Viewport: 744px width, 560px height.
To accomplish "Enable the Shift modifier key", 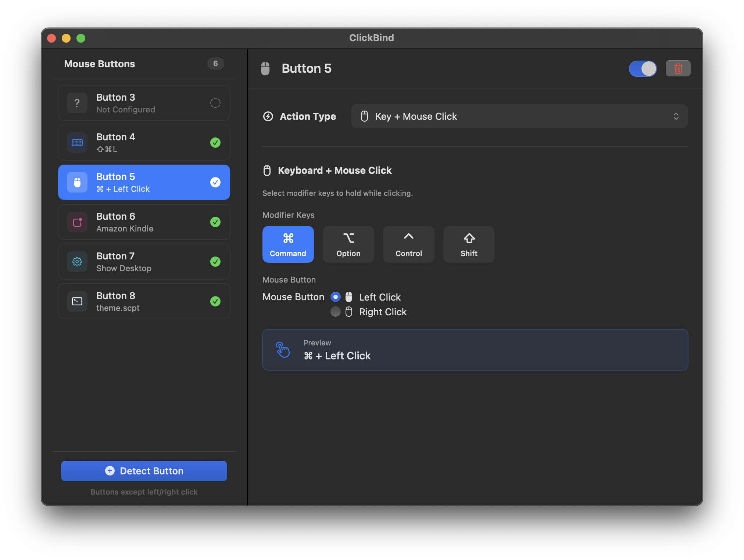I will (469, 244).
